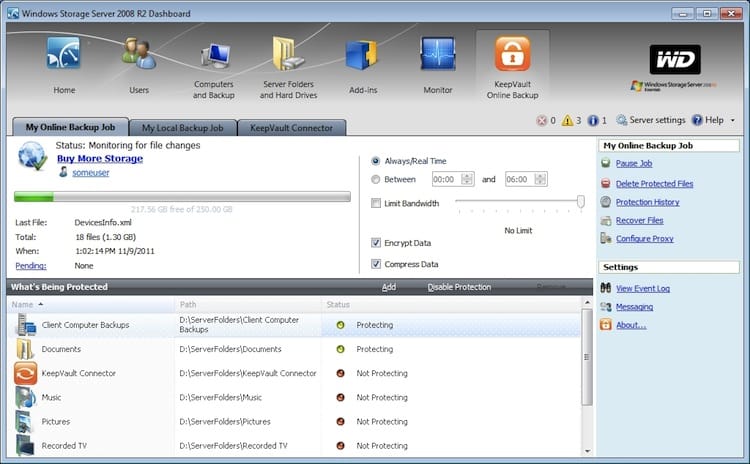This screenshot has width=750, height=464.
Task: Open the Users section icon
Action: coord(139,54)
